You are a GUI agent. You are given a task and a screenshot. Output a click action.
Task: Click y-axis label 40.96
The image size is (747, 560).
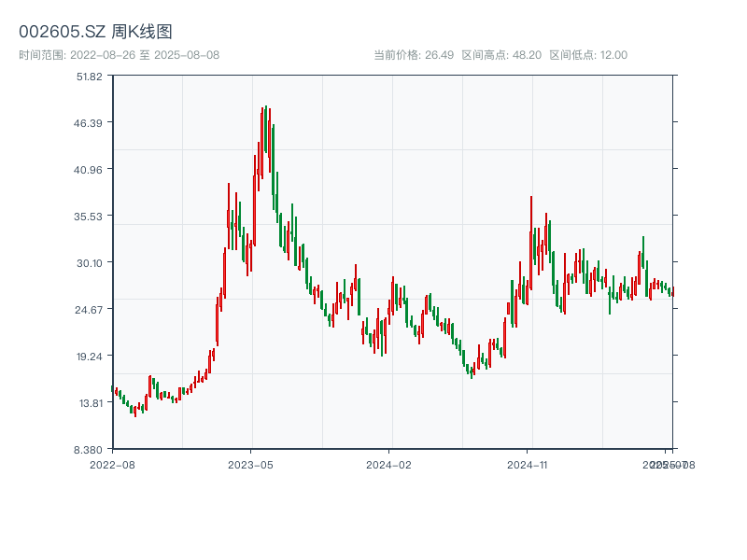tap(88, 170)
